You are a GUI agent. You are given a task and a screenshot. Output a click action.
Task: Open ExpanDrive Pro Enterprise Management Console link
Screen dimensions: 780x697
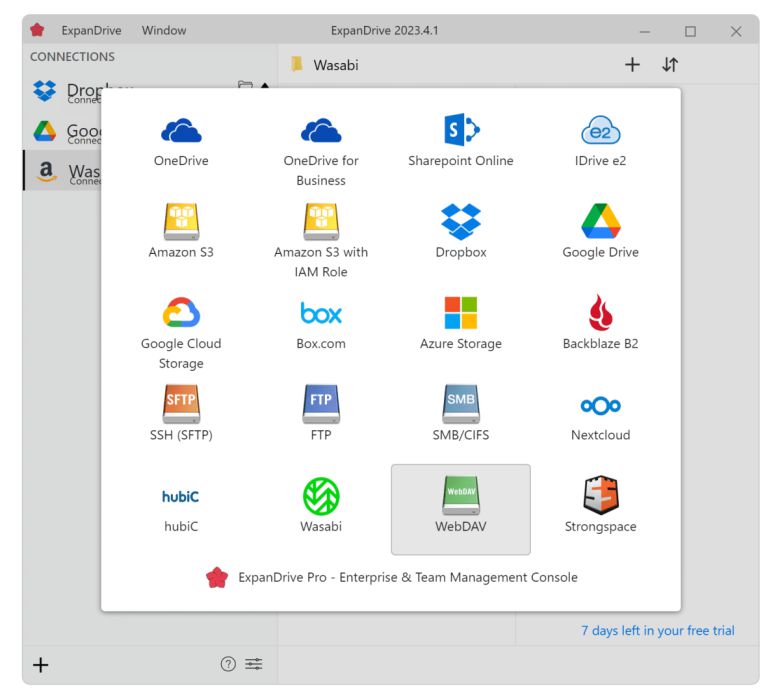tap(407, 577)
